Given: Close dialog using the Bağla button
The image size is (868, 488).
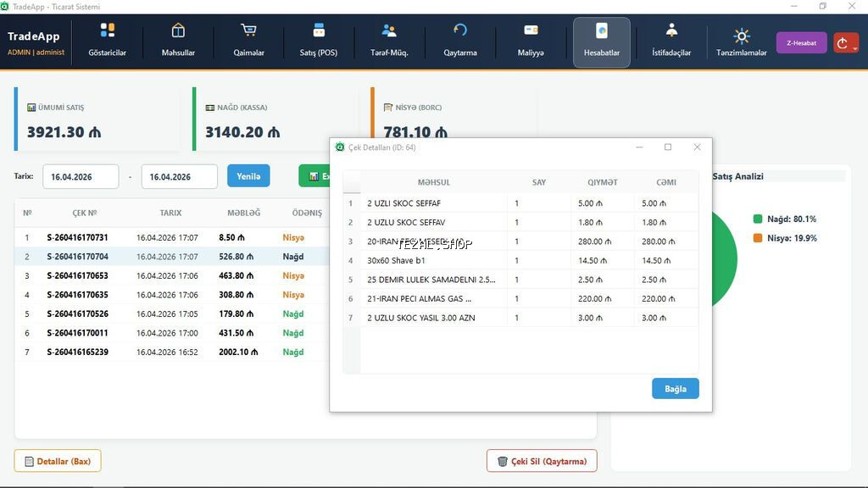Looking at the screenshot, I should pyautogui.click(x=675, y=388).
